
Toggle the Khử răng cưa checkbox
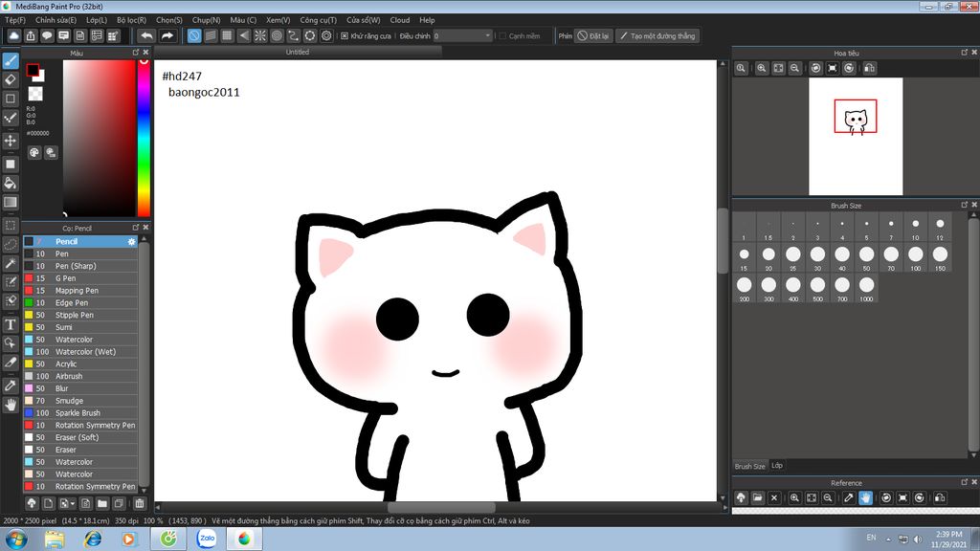point(345,36)
